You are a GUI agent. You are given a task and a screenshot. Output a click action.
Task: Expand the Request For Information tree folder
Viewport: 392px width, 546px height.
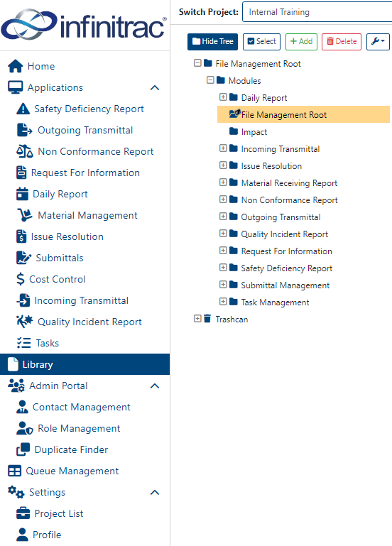point(223,251)
